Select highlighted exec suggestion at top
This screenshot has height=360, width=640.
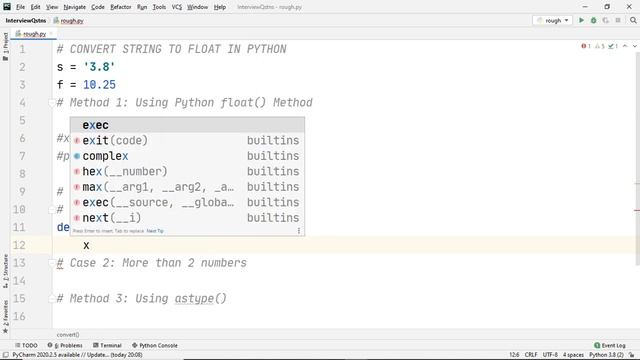coord(187,125)
